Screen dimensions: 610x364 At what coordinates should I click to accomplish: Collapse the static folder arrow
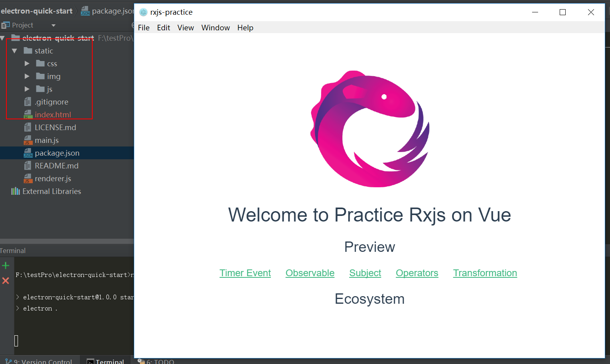pos(14,51)
